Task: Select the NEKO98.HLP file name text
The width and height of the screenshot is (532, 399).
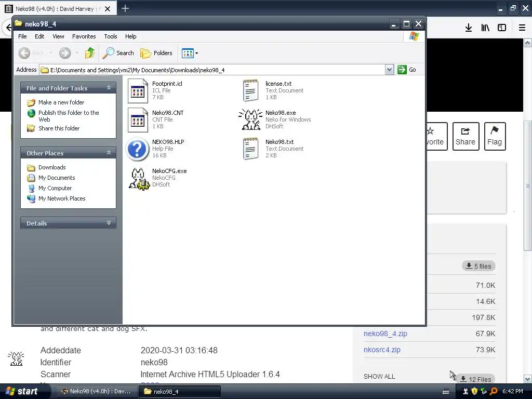Action: (168, 142)
